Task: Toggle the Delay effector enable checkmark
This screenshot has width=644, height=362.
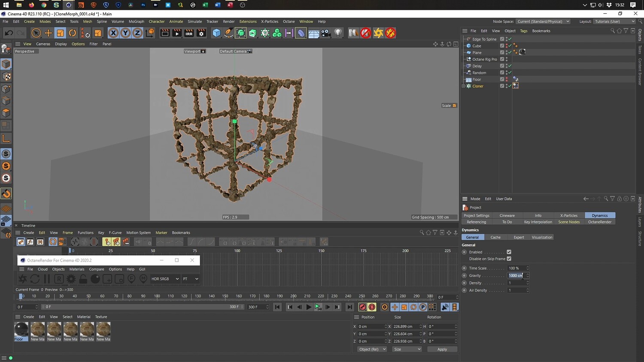Action: coord(510,66)
